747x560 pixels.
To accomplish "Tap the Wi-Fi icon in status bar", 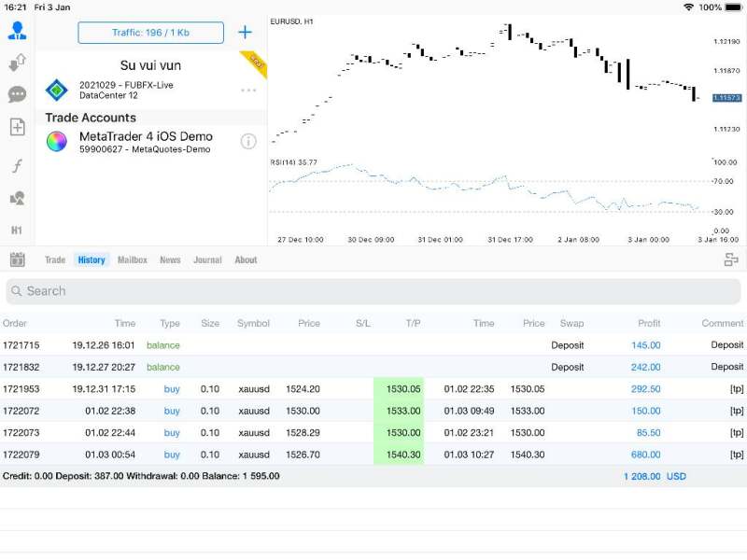I will pos(688,7).
